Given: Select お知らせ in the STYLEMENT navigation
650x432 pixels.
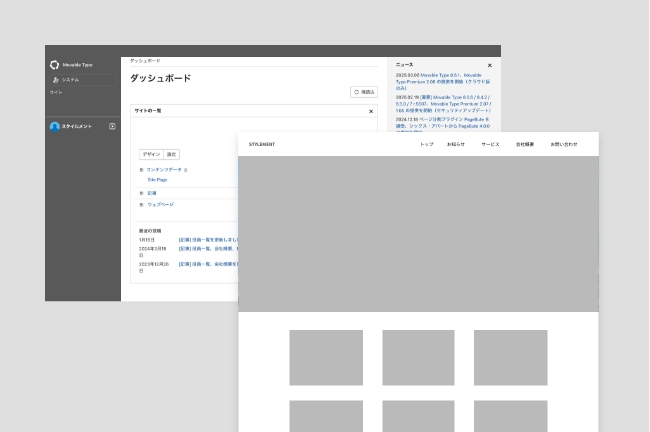Looking at the screenshot, I should (456, 144).
